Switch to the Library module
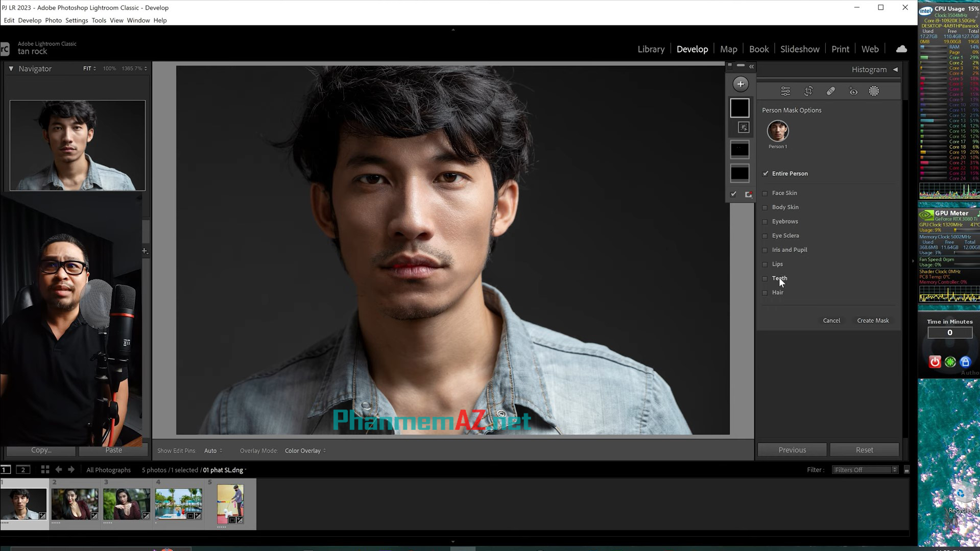Image resolution: width=980 pixels, height=551 pixels. 651,49
